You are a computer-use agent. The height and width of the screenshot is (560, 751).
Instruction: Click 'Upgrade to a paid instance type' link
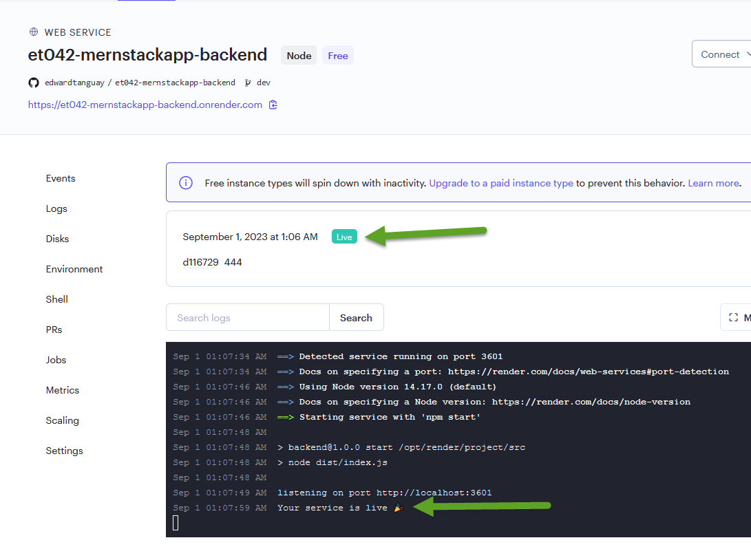pos(501,183)
